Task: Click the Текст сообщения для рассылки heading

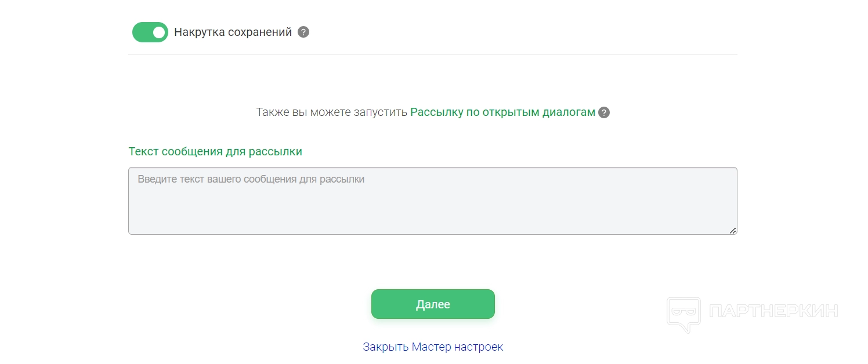Action: click(215, 151)
